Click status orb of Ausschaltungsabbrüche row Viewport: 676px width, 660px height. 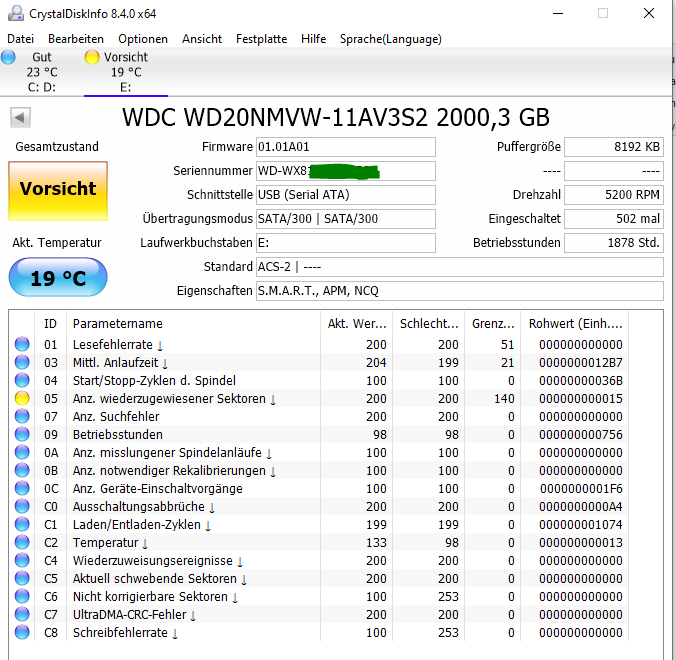coord(22,507)
